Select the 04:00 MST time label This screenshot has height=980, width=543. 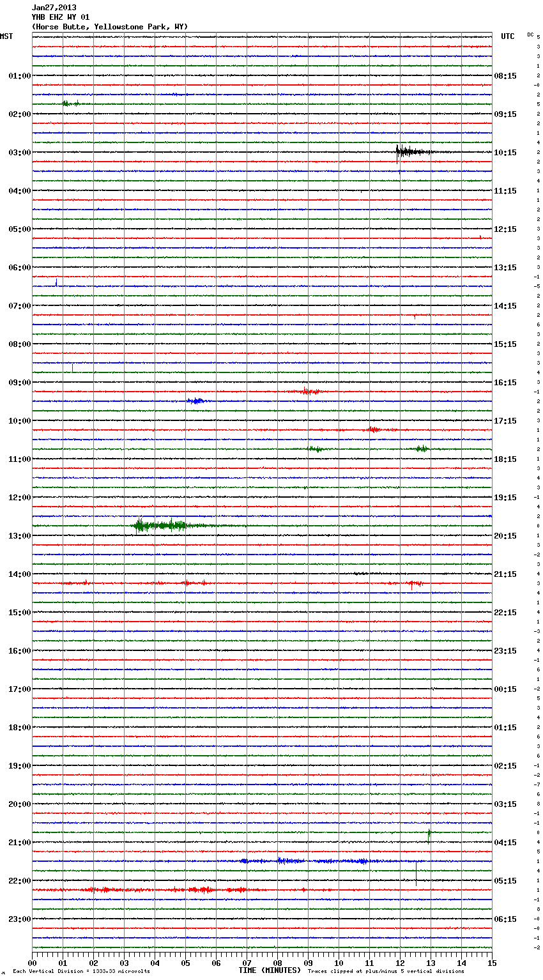[20, 191]
